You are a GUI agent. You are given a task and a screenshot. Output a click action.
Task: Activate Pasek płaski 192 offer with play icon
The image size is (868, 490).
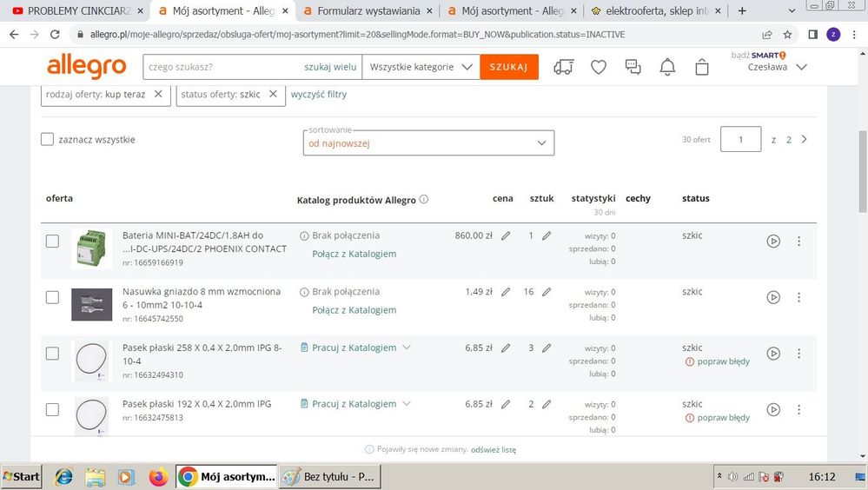pyautogui.click(x=773, y=410)
